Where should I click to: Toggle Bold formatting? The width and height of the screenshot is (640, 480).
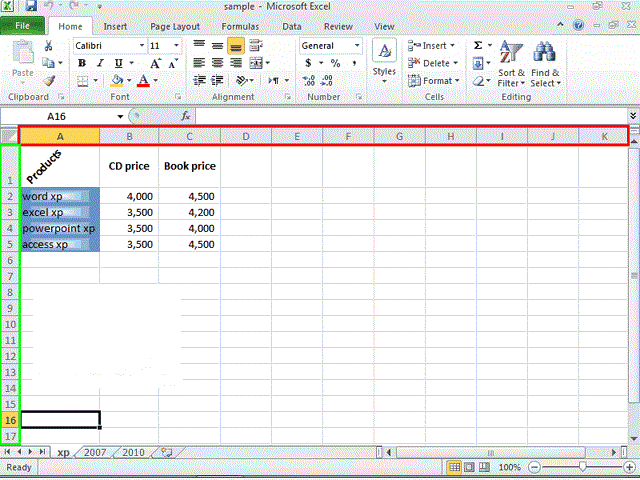[x=82, y=63]
